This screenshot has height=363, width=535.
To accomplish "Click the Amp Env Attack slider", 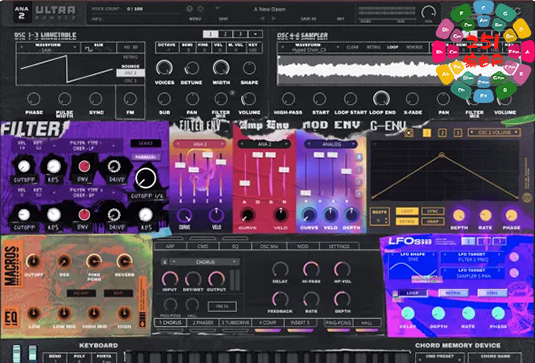I will tap(245, 183).
